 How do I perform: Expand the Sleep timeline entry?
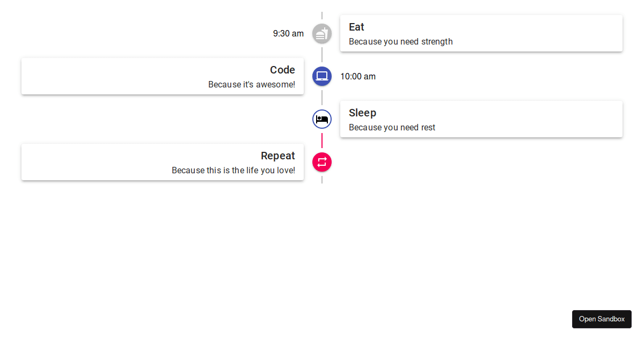pos(480,119)
